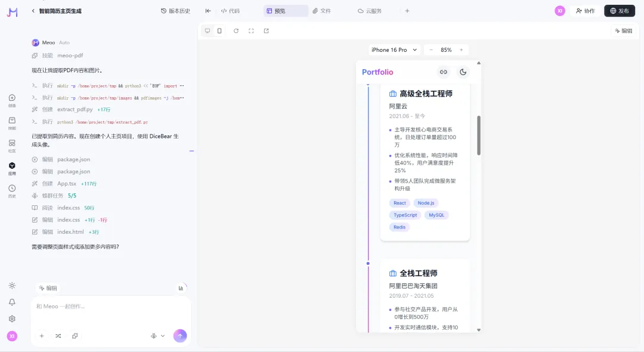Click the 编辑 chip above the chat input
Screen dimensions: 644x352
click(x=48, y=288)
